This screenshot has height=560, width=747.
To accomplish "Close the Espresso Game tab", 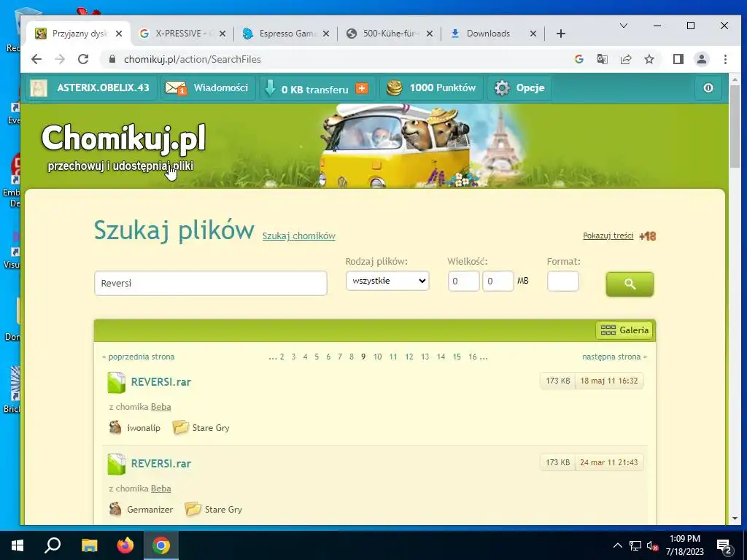I will coord(326,34).
